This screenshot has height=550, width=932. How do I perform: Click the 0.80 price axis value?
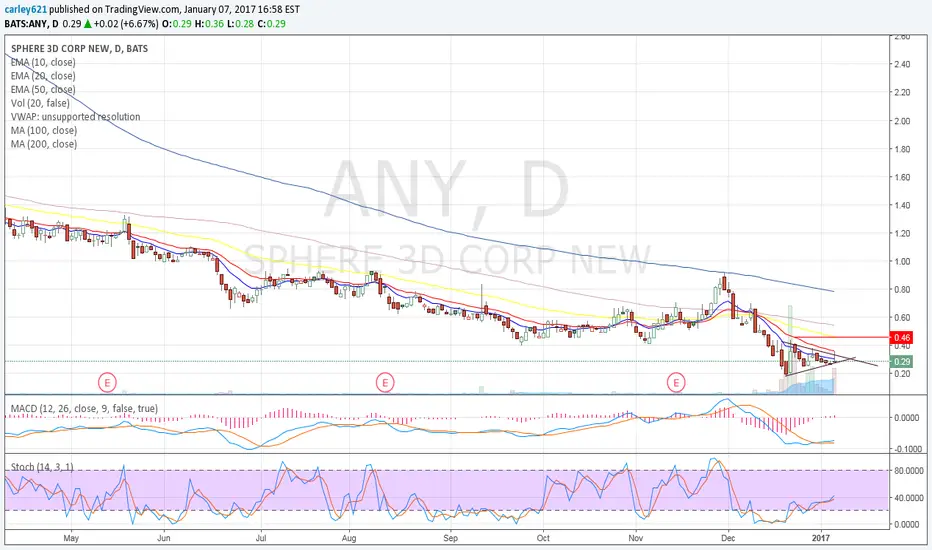click(x=902, y=290)
